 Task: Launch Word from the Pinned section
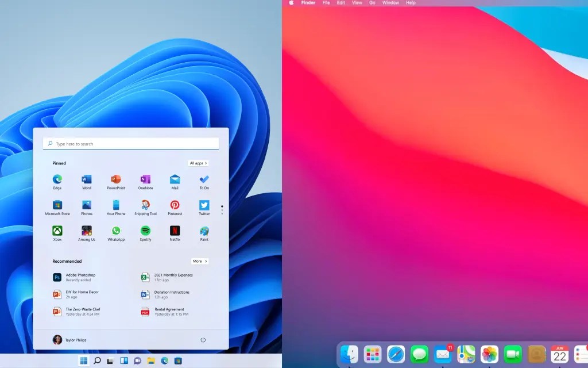pyautogui.click(x=87, y=182)
